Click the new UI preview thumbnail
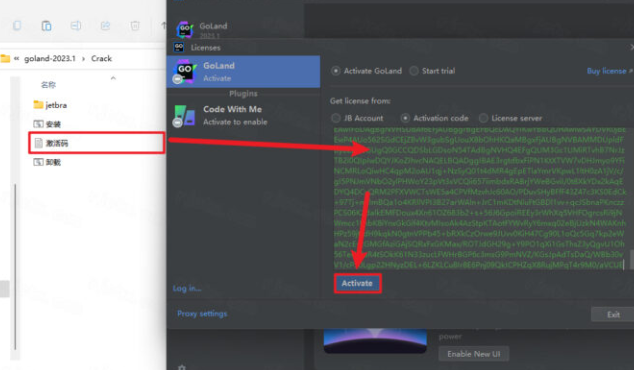This screenshot has height=370, width=634. [x=375, y=340]
